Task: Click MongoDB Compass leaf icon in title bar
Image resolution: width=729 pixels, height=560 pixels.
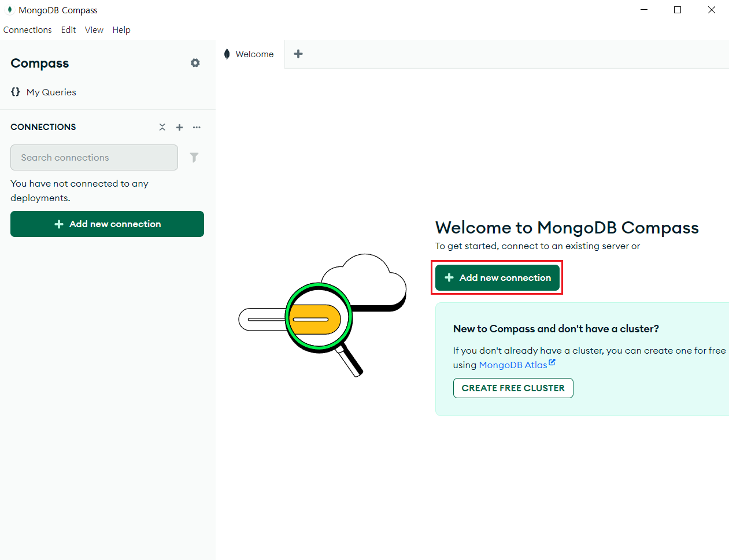Action: click(x=10, y=10)
